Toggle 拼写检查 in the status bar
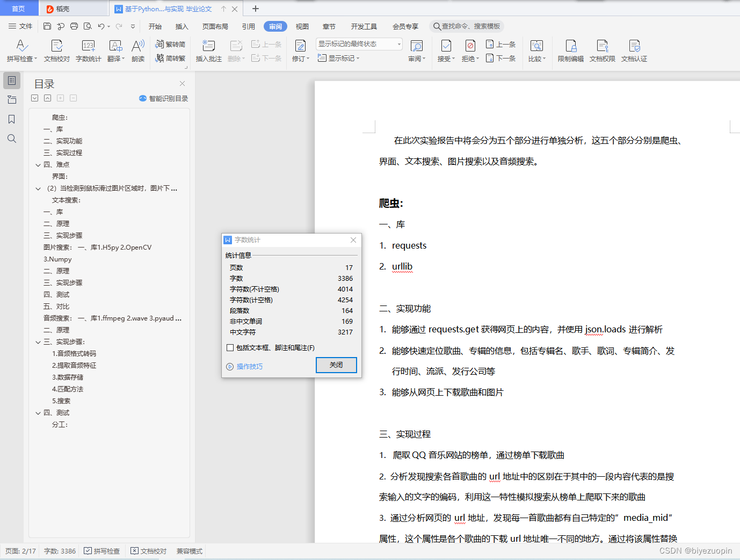Screen dimensions: 740x560 pyautogui.click(x=102, y=551)
